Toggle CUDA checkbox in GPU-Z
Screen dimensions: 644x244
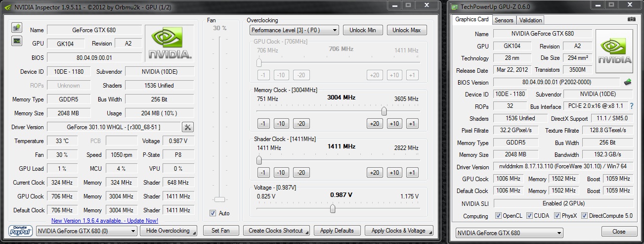pyautogui.click(x=530, y=216)
